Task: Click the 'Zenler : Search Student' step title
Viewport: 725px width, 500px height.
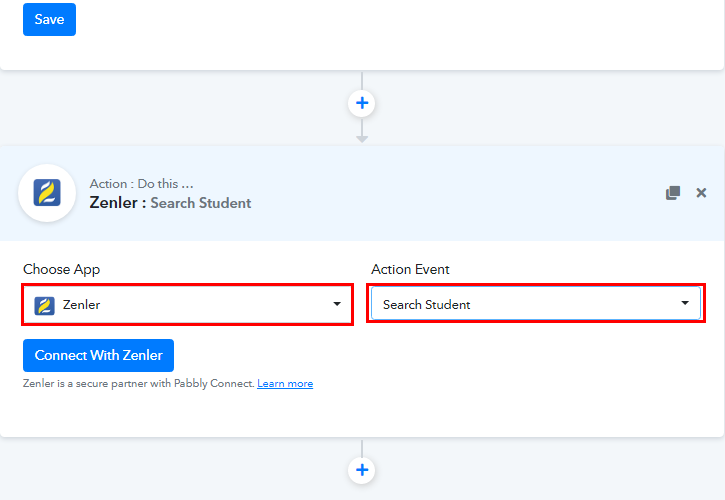Action: click(x=170, y=203)
